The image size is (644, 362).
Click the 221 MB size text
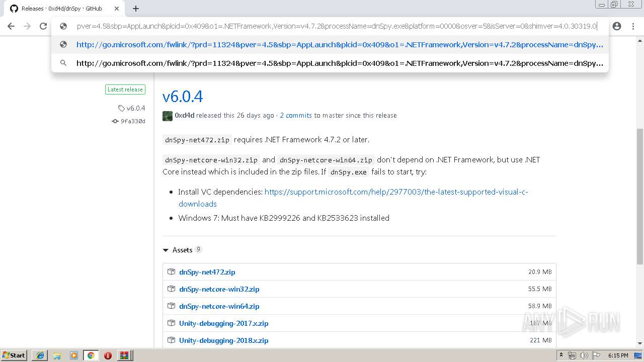point(541,340)
